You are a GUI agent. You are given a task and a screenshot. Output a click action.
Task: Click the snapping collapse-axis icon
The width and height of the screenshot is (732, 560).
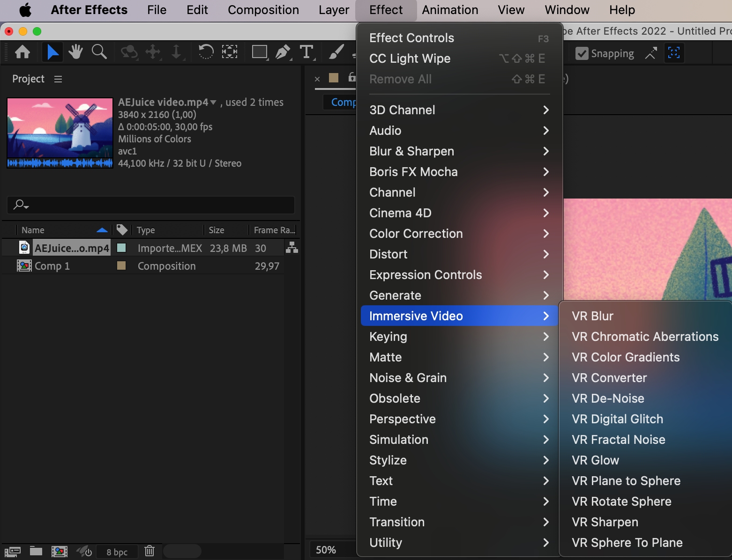(651, 53)
